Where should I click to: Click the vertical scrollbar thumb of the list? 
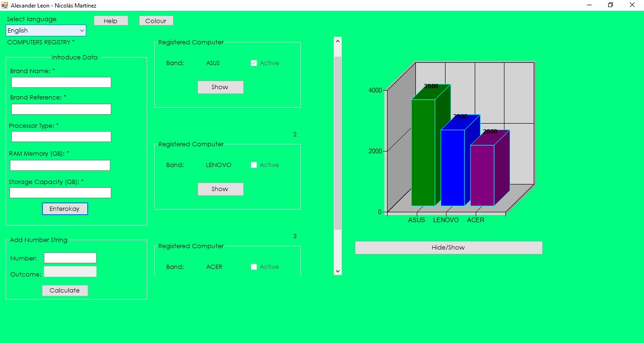click(x=338, y=143)
